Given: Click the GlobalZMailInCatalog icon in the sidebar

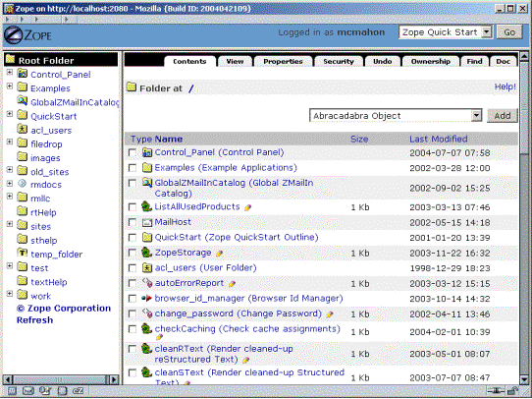Looking at the screenshot, I should click(22, 101).
